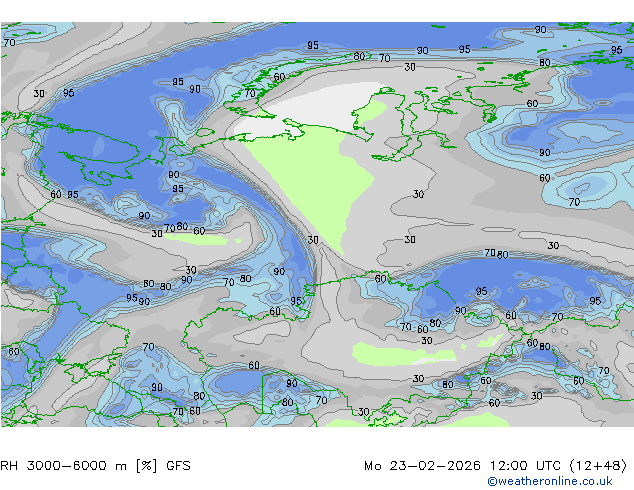Click the 'RH 3000-6000 m [%] GFS' caption
The width and height of the screenshot is (634, 490).
pyautogui.click(x=95, y=466)
